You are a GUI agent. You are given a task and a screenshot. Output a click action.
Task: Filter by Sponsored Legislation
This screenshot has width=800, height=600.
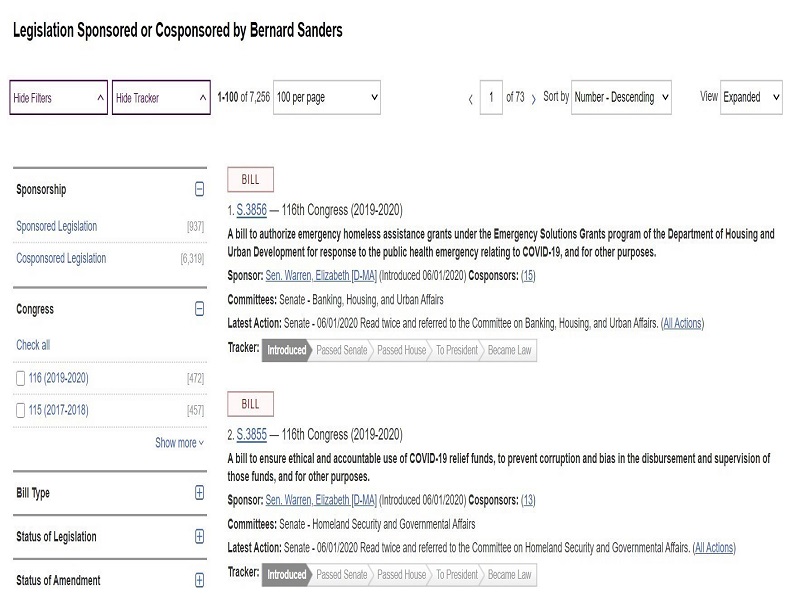[x=57, y=226]
